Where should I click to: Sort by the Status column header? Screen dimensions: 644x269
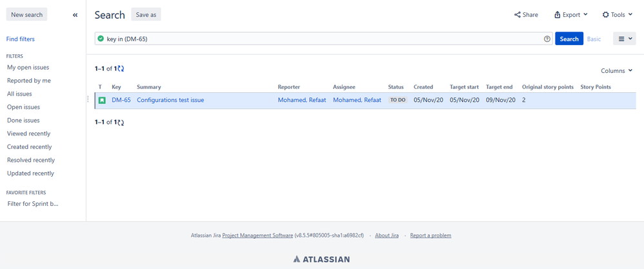[x=396, y=87]
